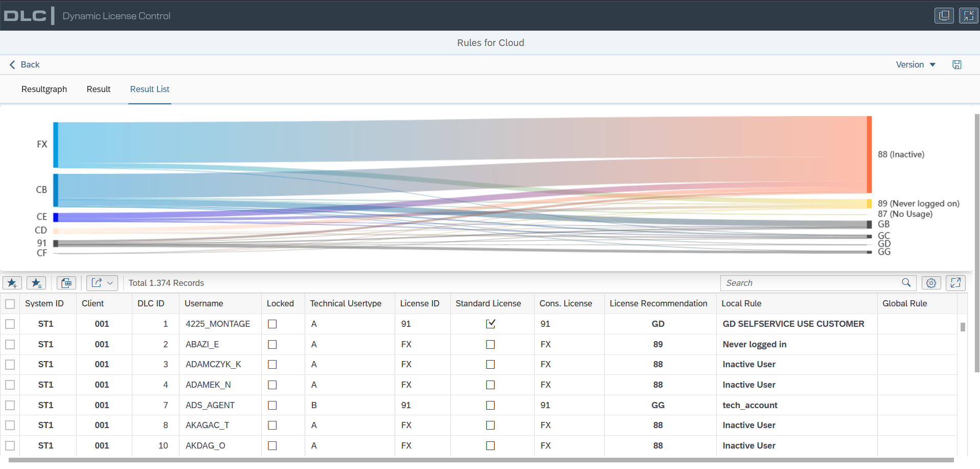980x469 pixels.
Task: Open the table settings gear icon
Action: point(931,283)
